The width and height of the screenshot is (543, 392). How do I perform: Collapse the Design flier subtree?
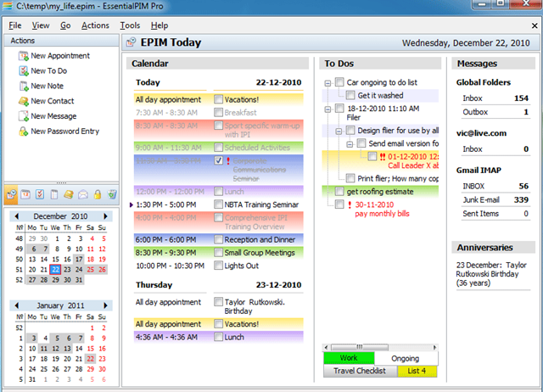tap(339, 132)
